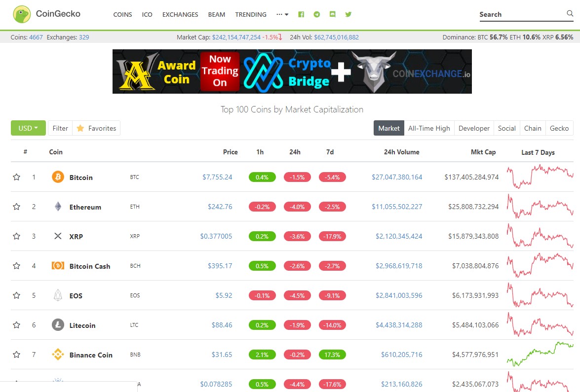Click the market cap $242,154,747,254 link
The width and height of the screenshot is (580, 392).
pyautogui.click(x=236, y=37)
